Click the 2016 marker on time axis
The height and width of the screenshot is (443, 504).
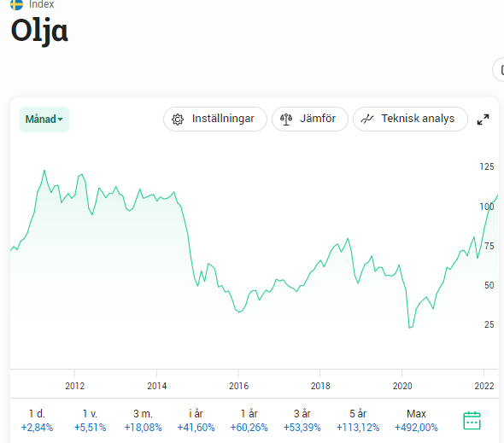click(x=238, y=386)
